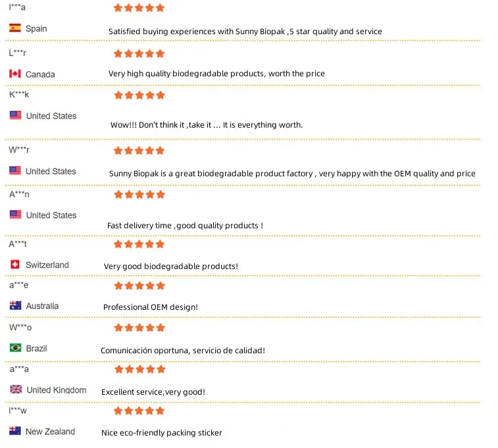
Task: Click the review "Professional OEM design!"
Action: coord(151,307)
